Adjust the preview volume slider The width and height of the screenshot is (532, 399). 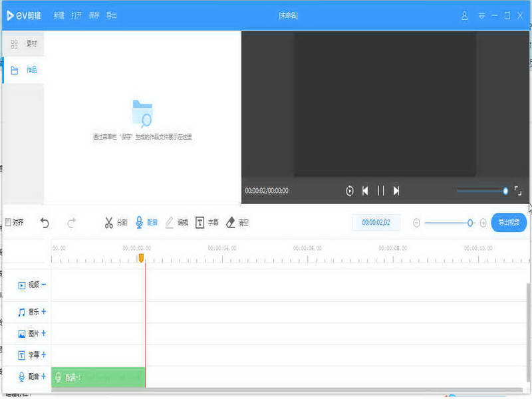click(483, 191)
